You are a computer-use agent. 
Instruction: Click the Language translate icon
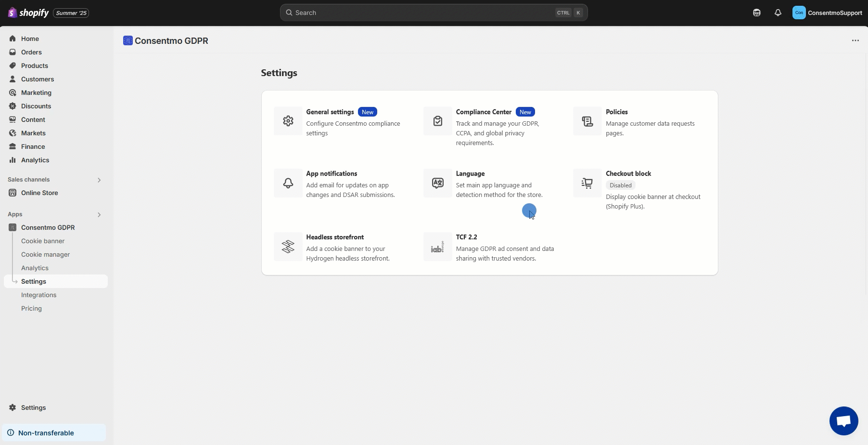click(438, 183)
